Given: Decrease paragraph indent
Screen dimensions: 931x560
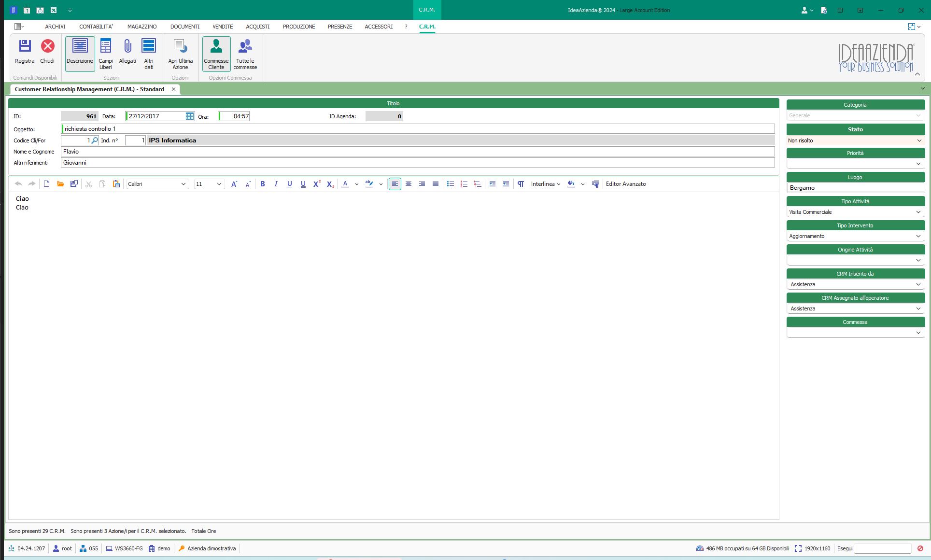Looking at the screenshot, I should tap(493, 184).
